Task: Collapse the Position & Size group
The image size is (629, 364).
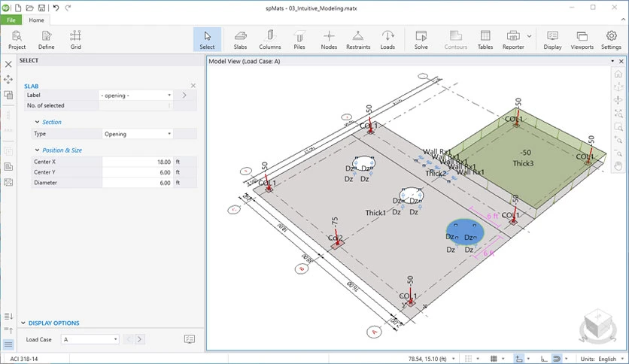Action: tap(38, 150)
